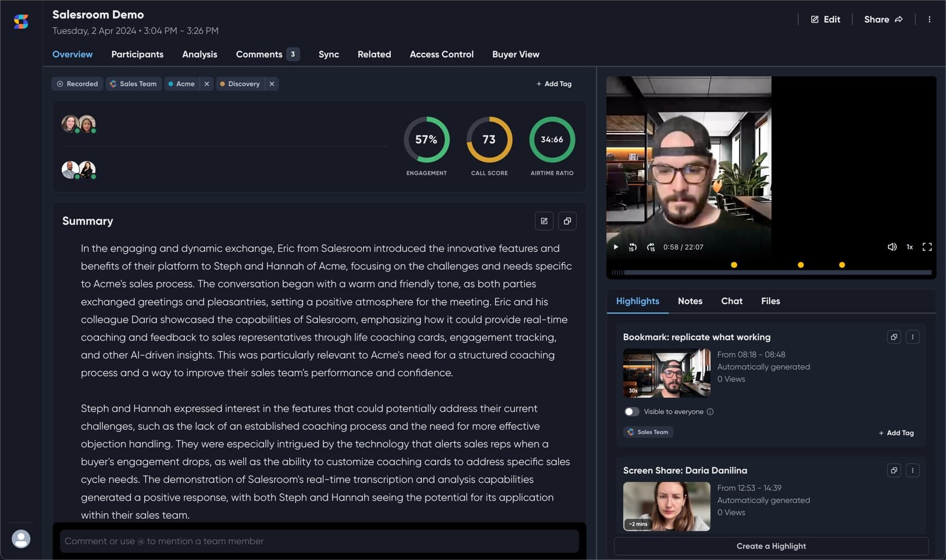Click the Sales Team tag on the Bookmark highlight

point(648,432)
